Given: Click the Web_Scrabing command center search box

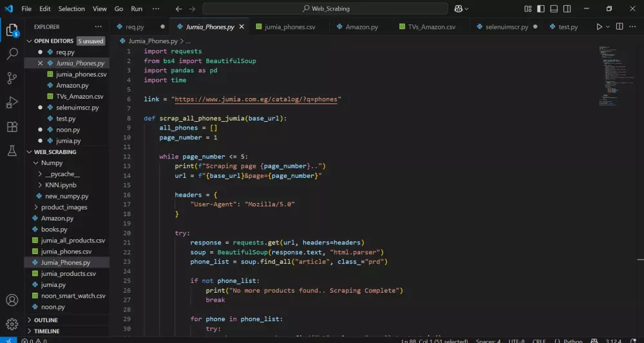Looking at the screenshot, I should [x=325, y=9].
